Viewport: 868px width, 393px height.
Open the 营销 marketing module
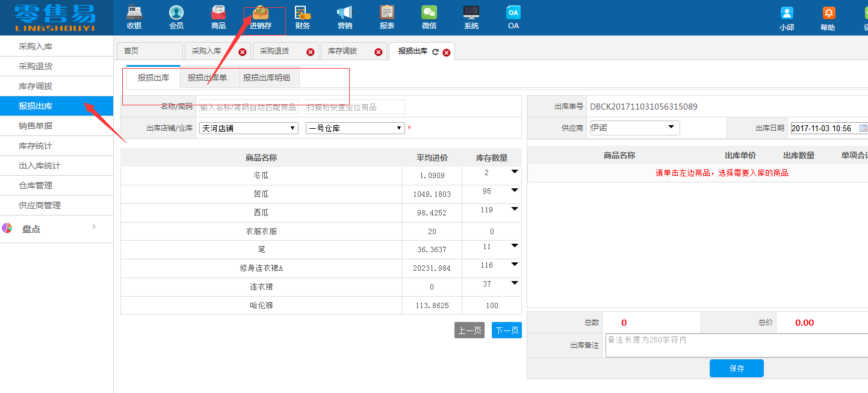pyautogui.click(x=344, y=17)
